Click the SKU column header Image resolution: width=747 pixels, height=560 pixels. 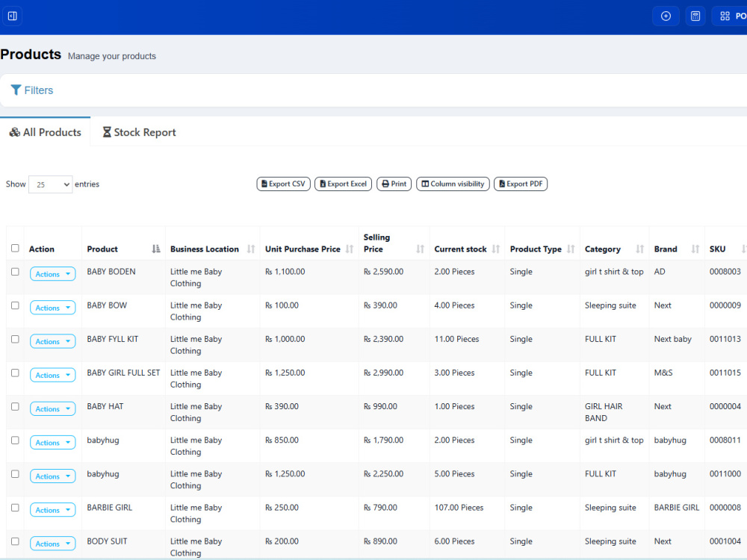pos(717,249)
